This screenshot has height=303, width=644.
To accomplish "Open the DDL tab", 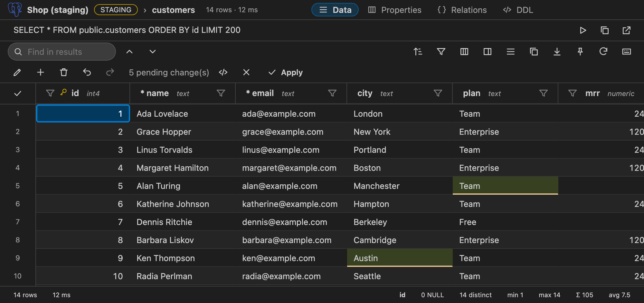I will (518, 10).
